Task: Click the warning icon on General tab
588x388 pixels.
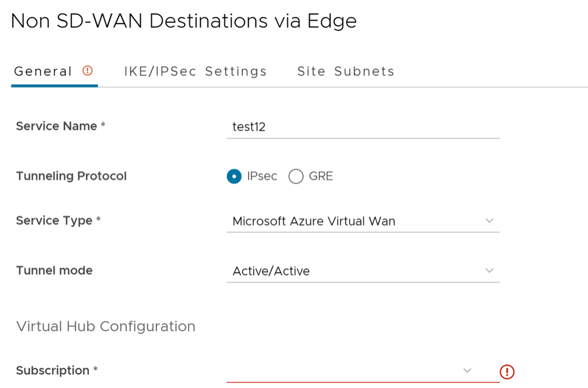Action: pos(88,71)
